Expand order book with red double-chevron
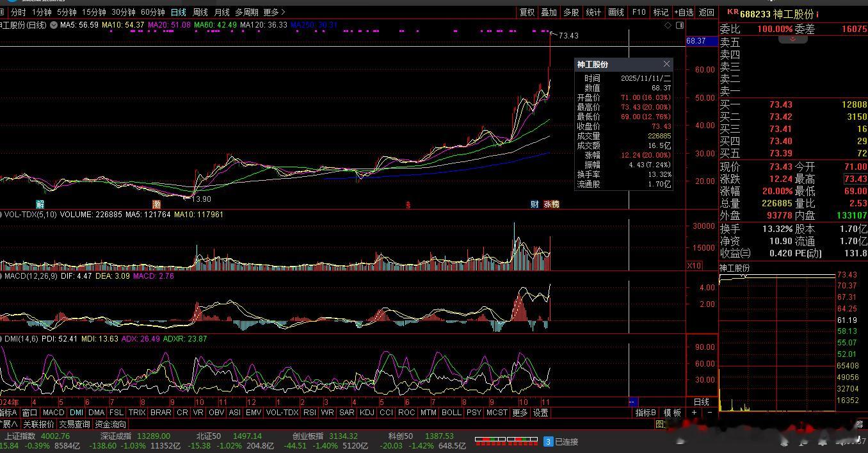Image resolution: width=868 pixels, height=453 pixels. (792, 39)
